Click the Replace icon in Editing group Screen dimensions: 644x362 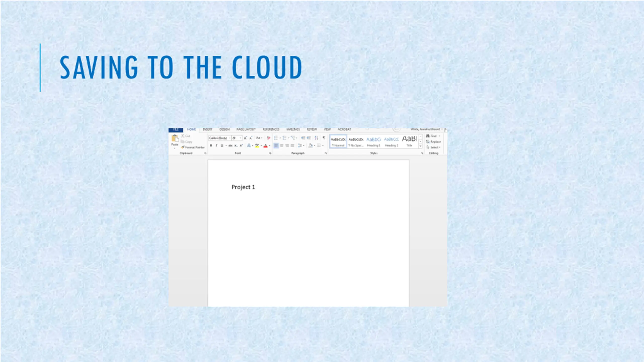click(428, 142)
